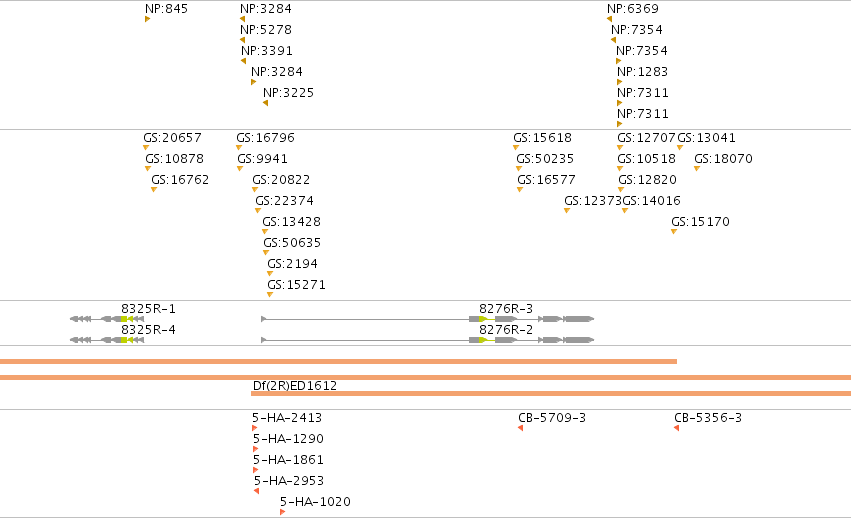The height and width of the screenshot is (518, 851).
Task: Click the orange bar under Df(2R)ED1612
Action: (x=551, y=394)
